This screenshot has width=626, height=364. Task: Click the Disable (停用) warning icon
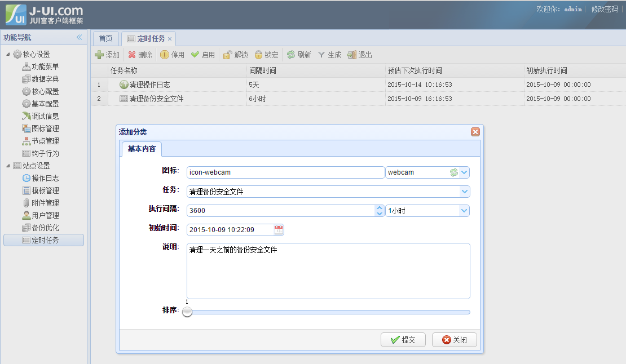[x=165, y=55]
